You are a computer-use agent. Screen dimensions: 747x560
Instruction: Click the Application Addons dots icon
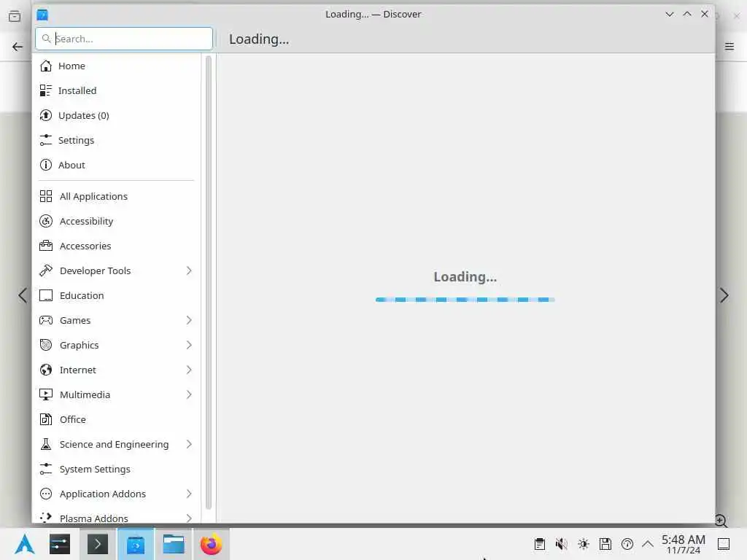tap(46, 494)
